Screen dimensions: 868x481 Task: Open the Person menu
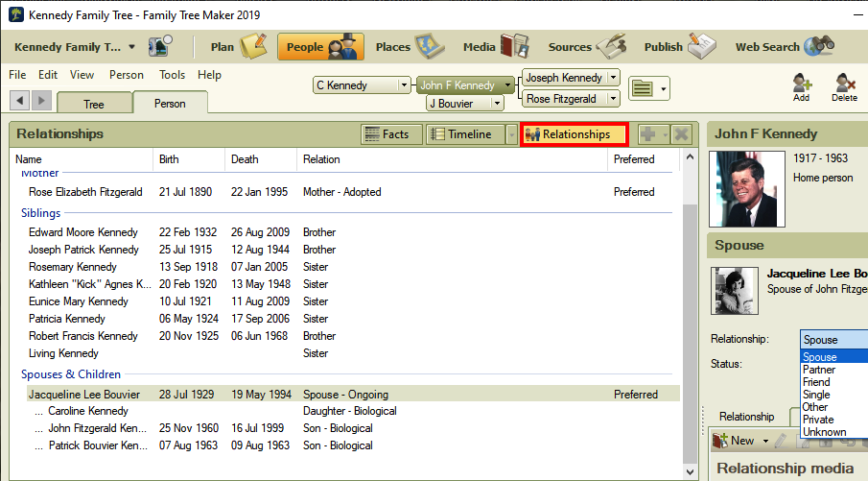[127, 74]
